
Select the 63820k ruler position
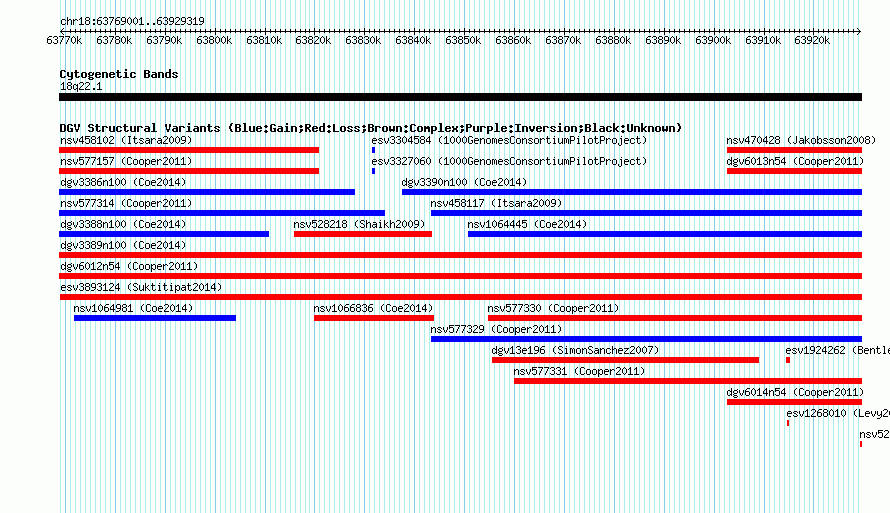(313, 40)
